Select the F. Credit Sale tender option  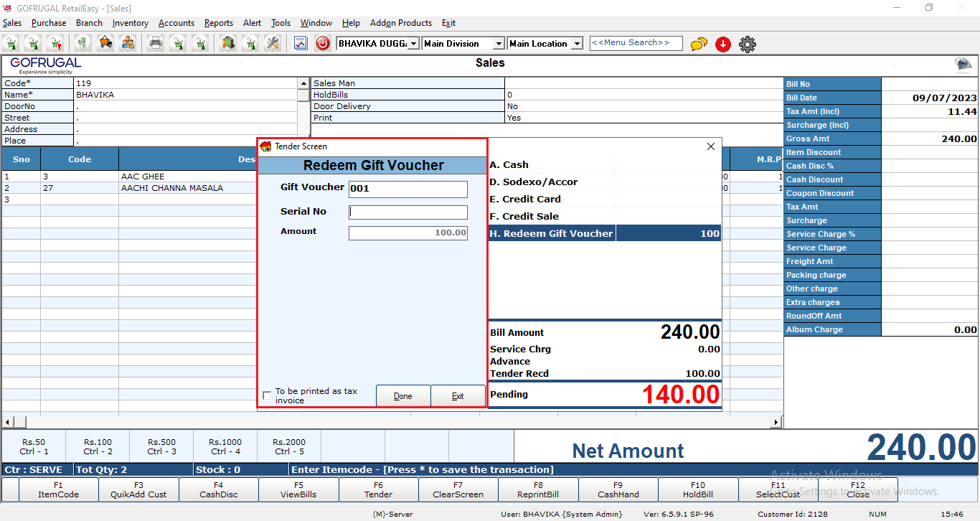click(605, 216)
